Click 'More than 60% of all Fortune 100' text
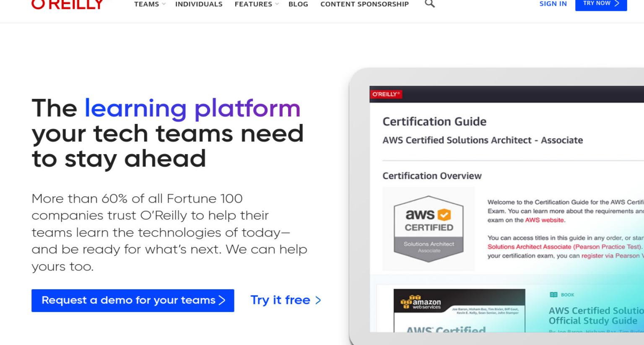 click(137, 198)
